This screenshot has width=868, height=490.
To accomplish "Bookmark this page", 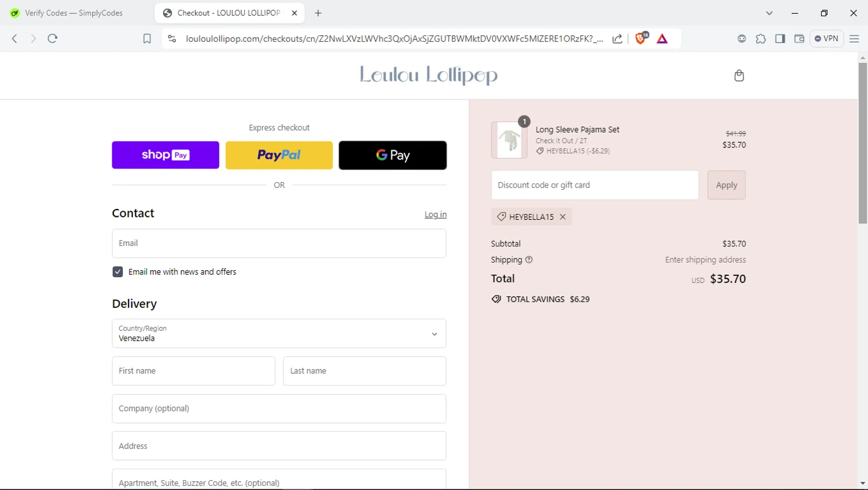I will (x=147, y=39).
